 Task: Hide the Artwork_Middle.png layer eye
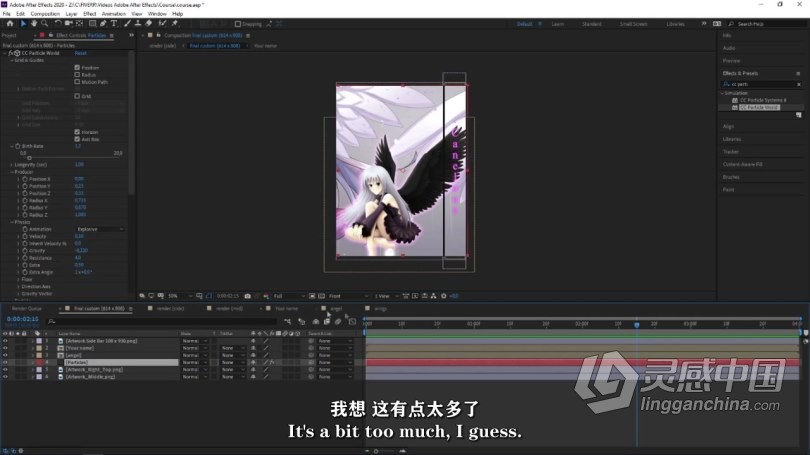(x=5, y=377)
